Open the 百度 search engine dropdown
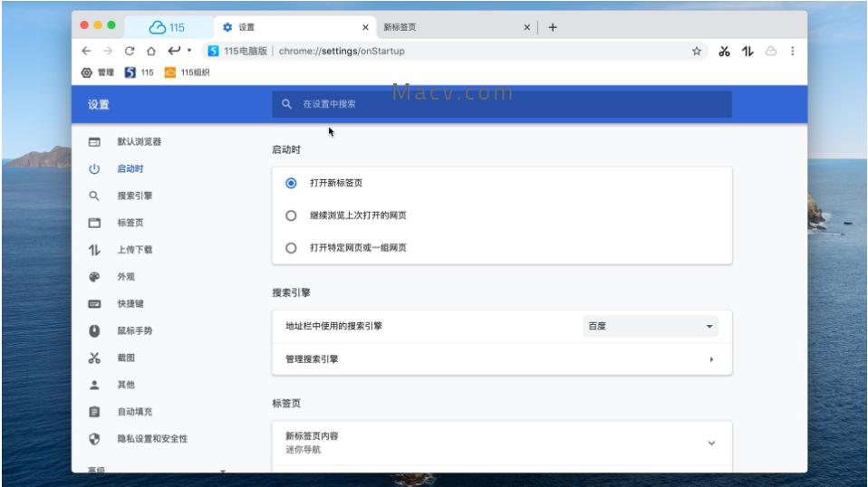Screen dimensions: 868x487 [x=651, y=326]
